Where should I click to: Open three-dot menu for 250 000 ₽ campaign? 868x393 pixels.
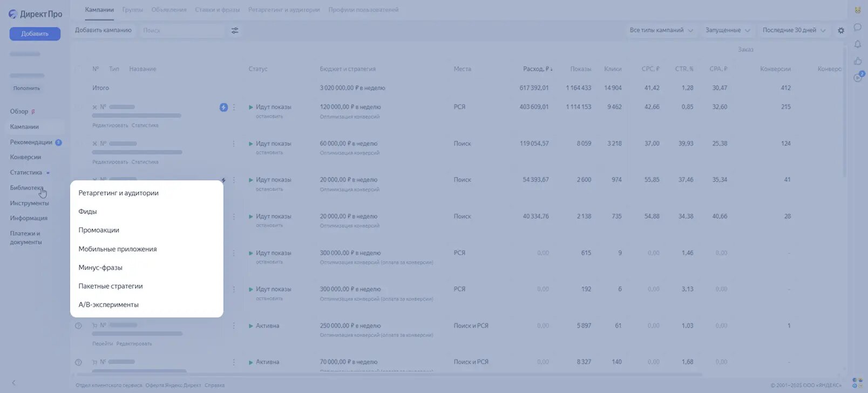(x=234, y=326)
